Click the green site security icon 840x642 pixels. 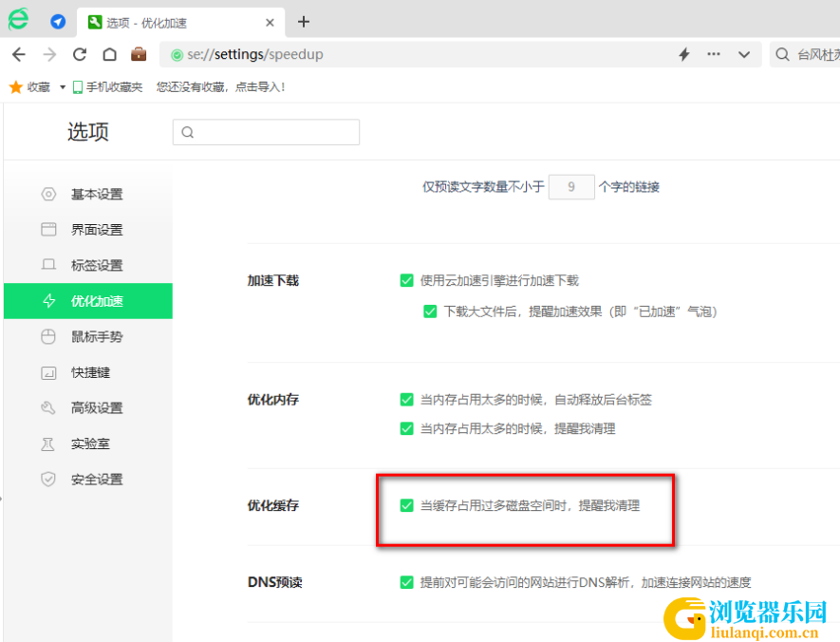[x=177, y=55]
